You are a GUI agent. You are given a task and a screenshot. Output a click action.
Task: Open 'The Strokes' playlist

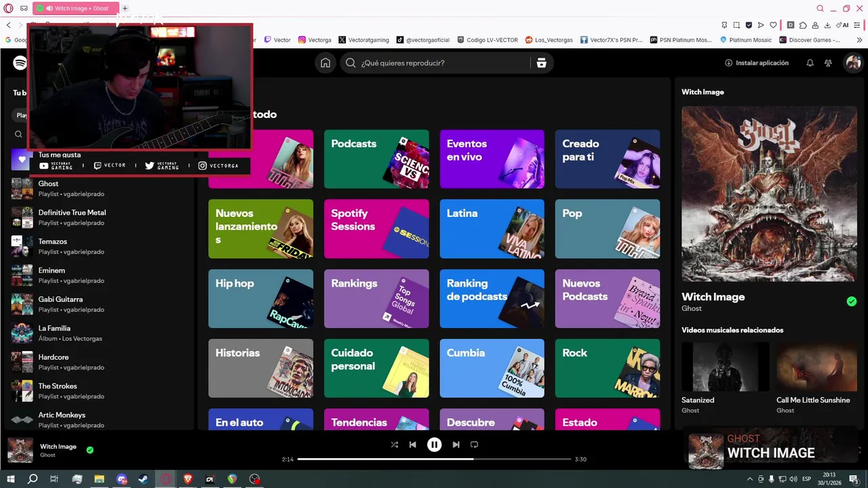click(98, 391)
